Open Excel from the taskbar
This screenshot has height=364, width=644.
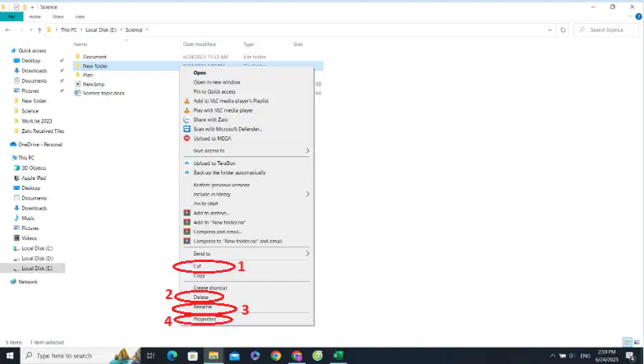coord(338,355)
